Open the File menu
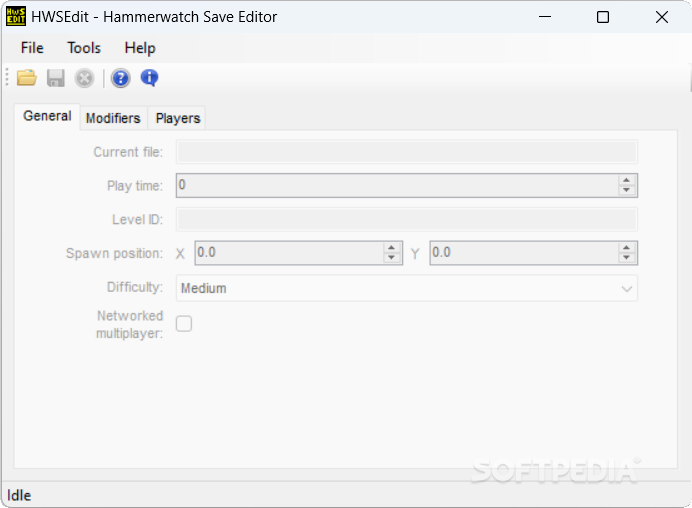The width and height of the screenshot is (692, 508). tap(32, 48)
